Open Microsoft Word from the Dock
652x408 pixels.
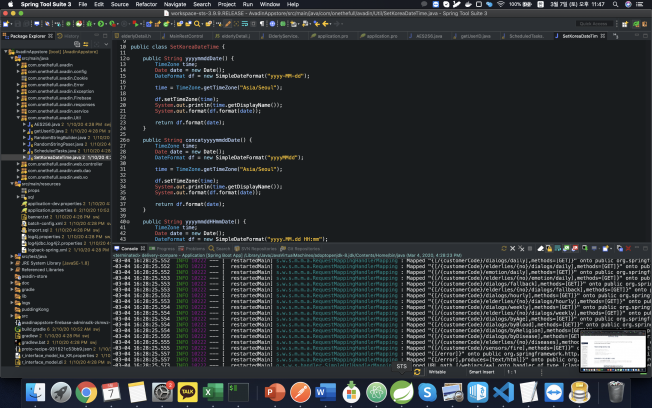coord(325,391)
